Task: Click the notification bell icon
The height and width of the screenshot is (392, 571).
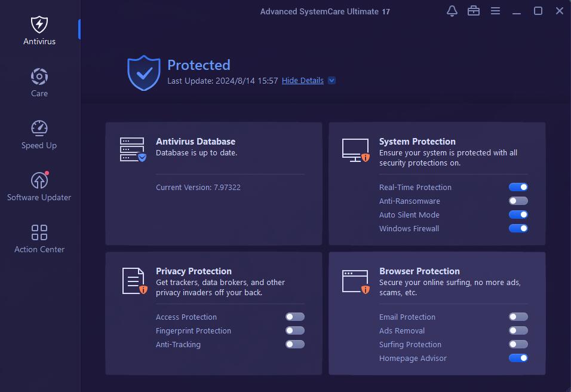Action: point(452,11)
